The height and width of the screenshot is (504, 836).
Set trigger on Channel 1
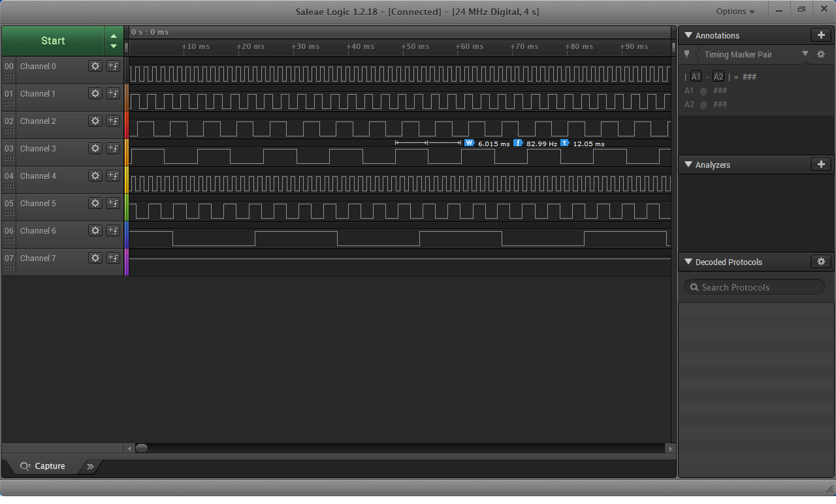(x=113, y=93)
